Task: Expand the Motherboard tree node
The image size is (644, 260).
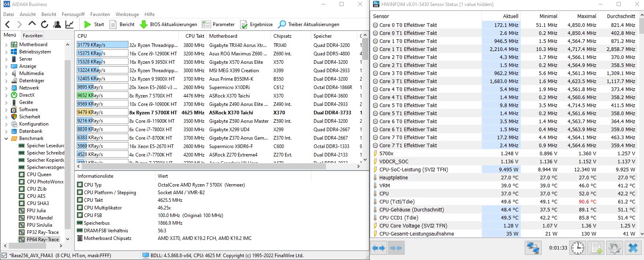Action: (x=6, y=45)
